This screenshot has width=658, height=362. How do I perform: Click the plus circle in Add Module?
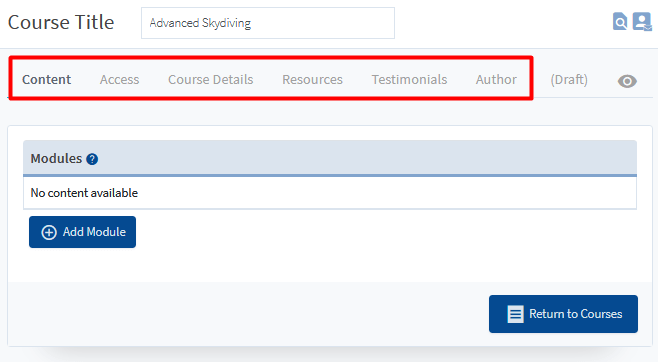[49, 232]
